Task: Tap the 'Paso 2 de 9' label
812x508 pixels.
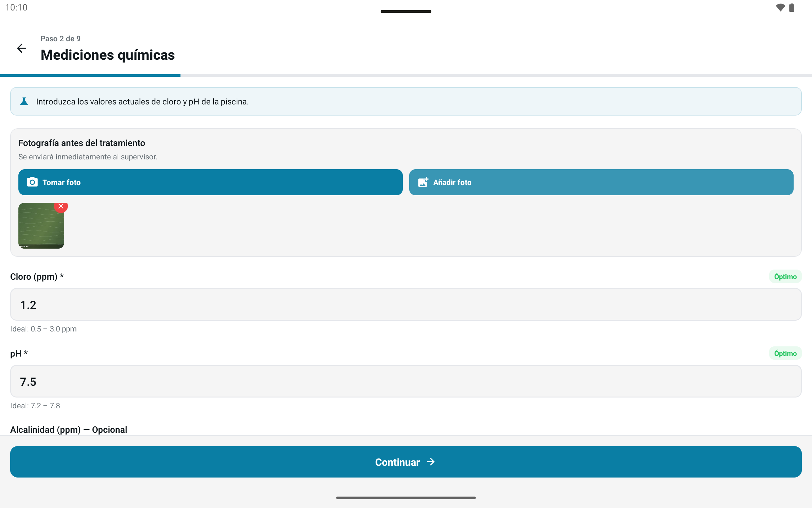Action: click(60, 39)
